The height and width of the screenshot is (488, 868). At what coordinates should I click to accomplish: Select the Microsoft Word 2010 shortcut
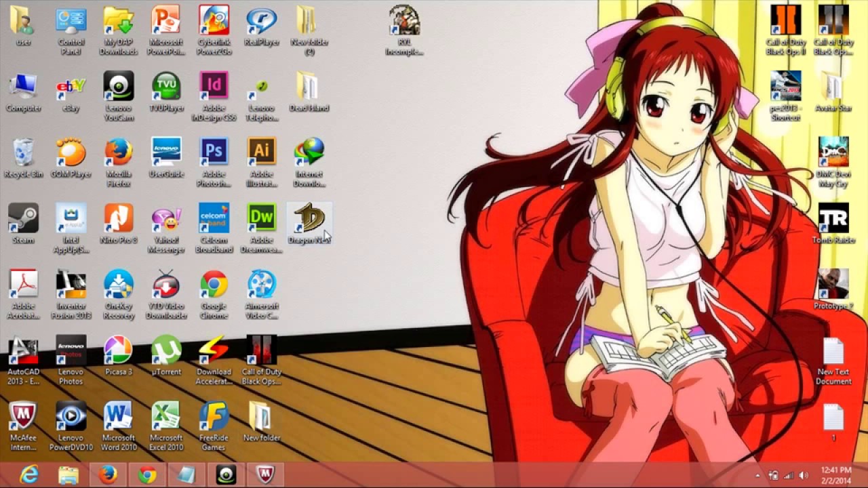(x=119, y=426)
